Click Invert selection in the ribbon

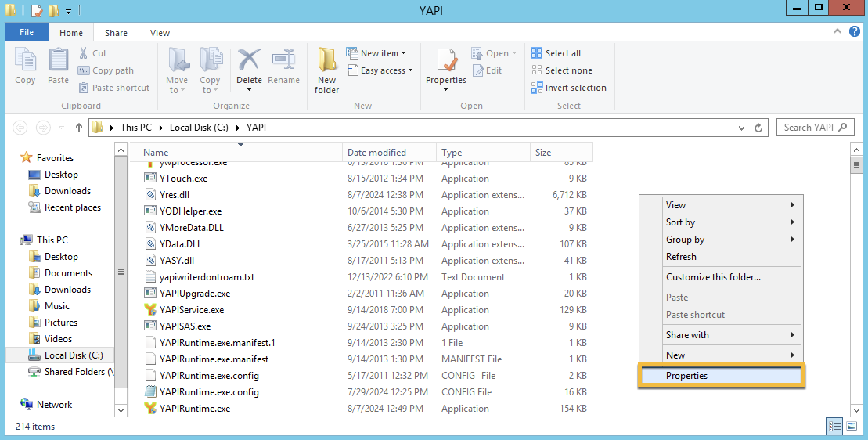pos(569,88)
